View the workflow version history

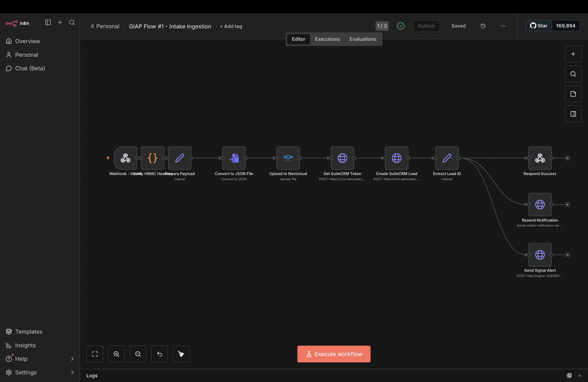tap(483, 26)
